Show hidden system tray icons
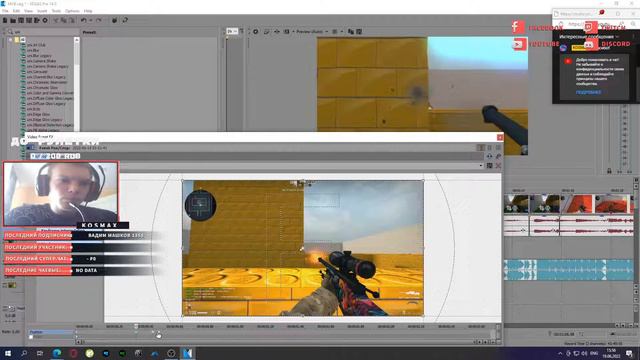Image resolution: width=640 pixels, height=360 pixels. (560, 353)
